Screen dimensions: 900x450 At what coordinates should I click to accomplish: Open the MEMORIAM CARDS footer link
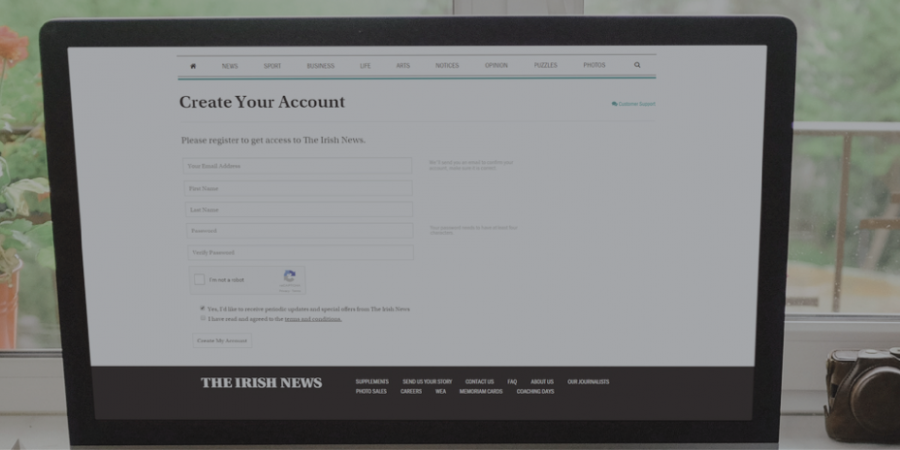point(481,391)
